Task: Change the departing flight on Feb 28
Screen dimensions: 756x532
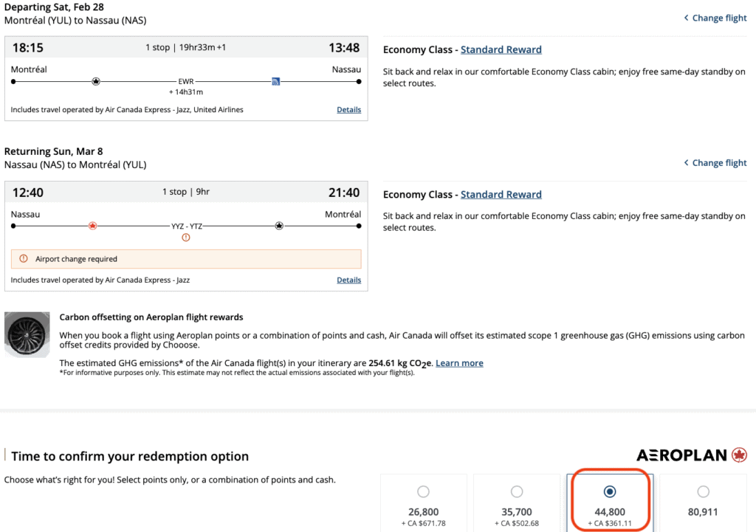Action: point(715,18)
